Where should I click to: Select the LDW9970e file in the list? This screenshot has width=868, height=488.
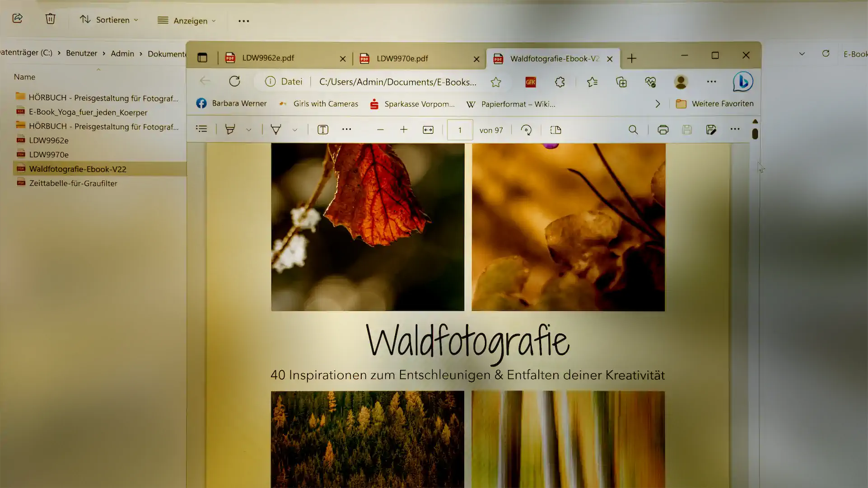tap(49, 155)
